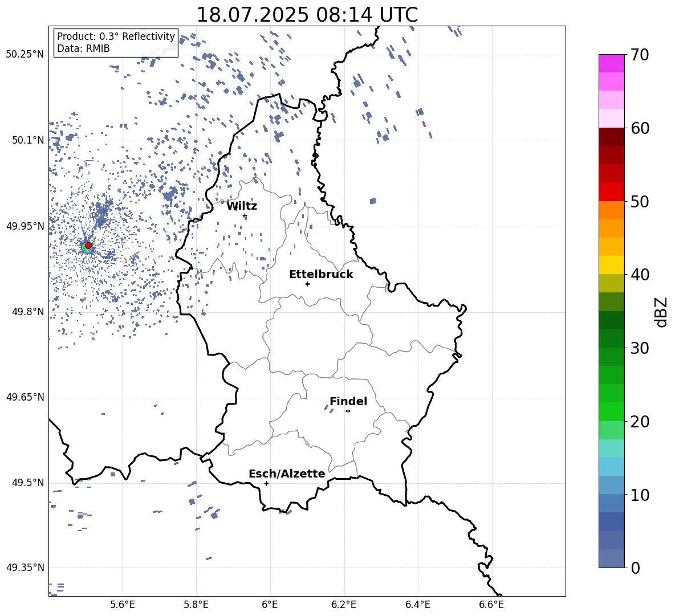Click the 10 tick on colorbar
The height and width of the screenshot is (616, 675).
[640, 495]
